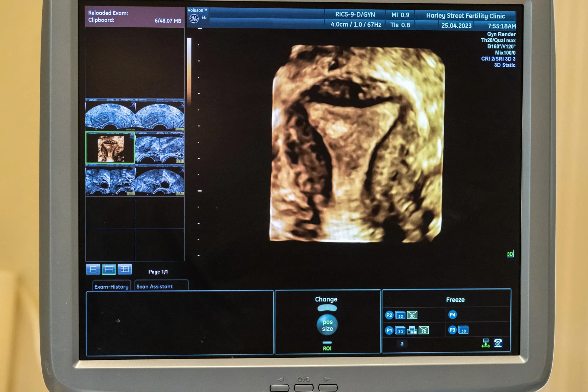Open the Scan Assistant tab
The height and width of the screenshot is (392, 588).
pyautogui.click(x=155, y=286)
